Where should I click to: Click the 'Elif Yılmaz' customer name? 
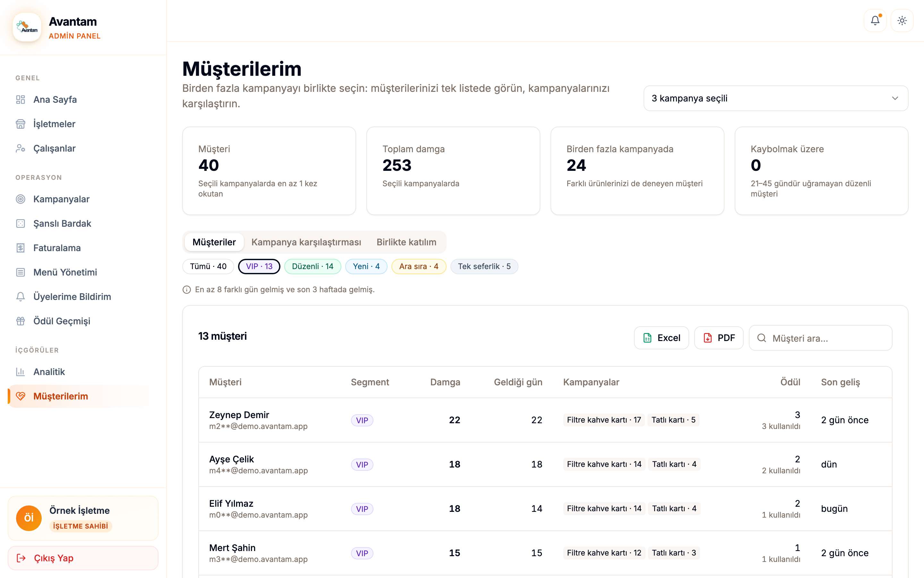pos(231,504)
